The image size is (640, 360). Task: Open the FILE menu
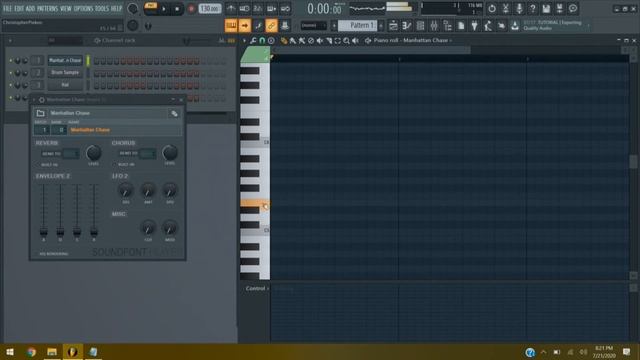[x=8, y=8]
